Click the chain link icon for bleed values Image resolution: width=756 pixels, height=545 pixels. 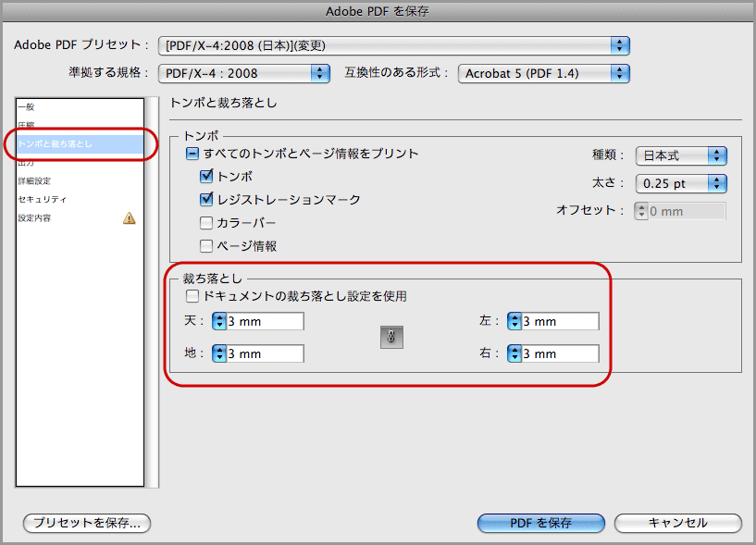tap(391, 337)
